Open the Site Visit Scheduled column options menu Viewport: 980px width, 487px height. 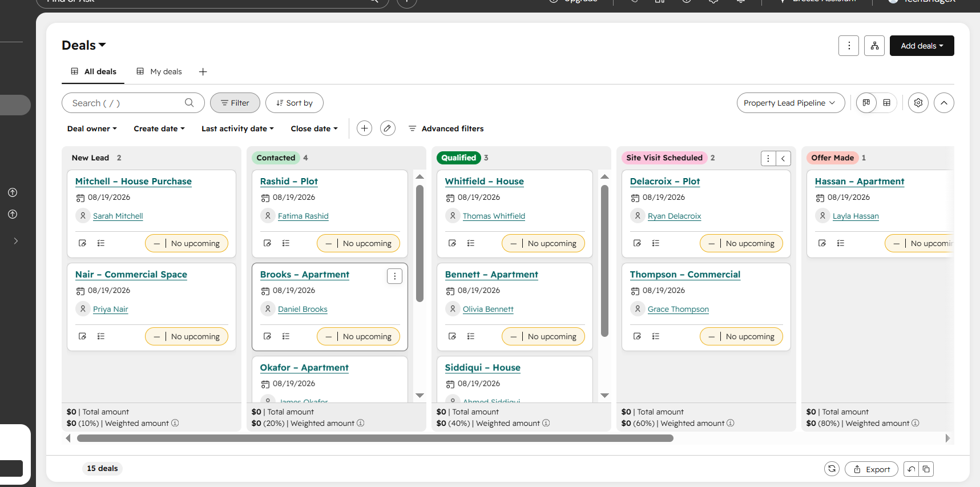click(x=768, y=159)
